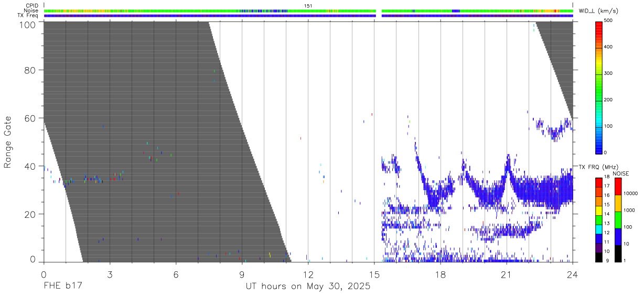
Task: Click the hour 21 time axis label
Action: (506, 274)
